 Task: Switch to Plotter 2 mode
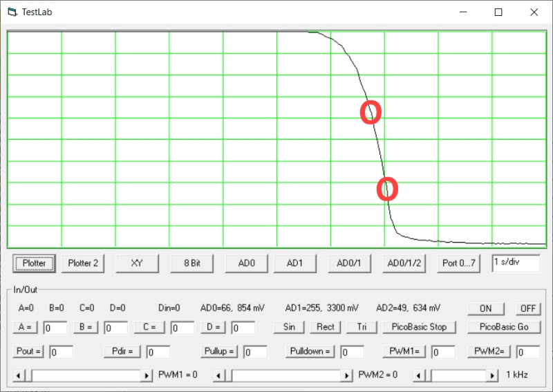coord(83,263)
